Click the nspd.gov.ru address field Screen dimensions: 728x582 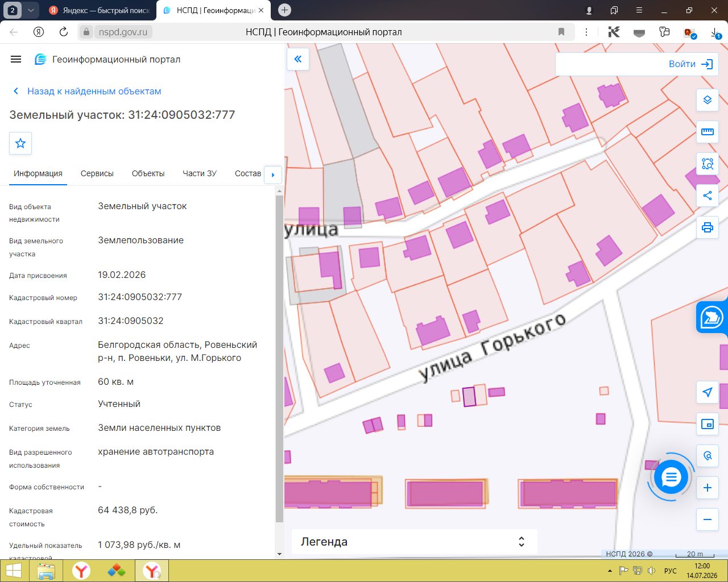pyautogui.click(x=123, y=32)
